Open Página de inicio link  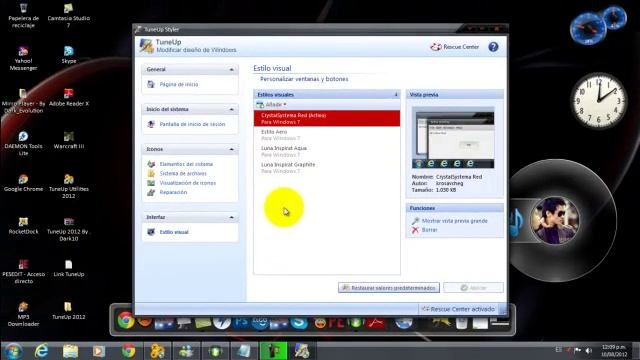[x=179, y=84]
